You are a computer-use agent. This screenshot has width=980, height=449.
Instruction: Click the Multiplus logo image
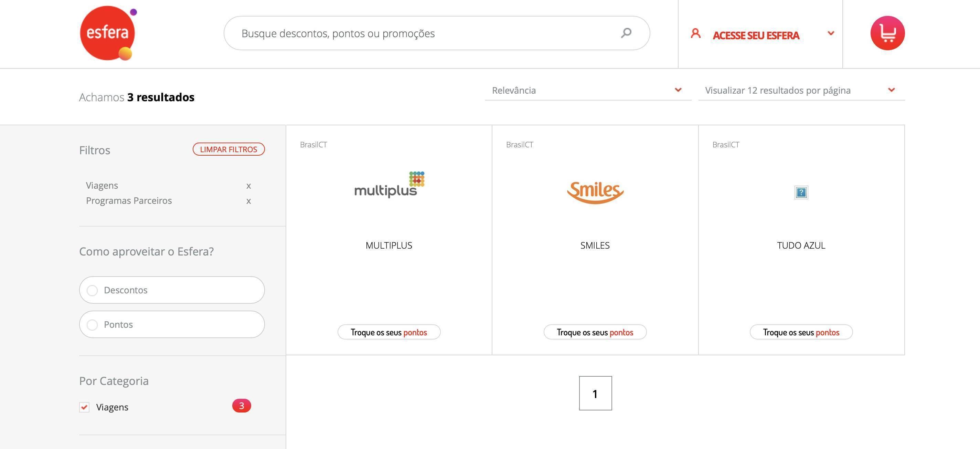(x=389, y=185)
